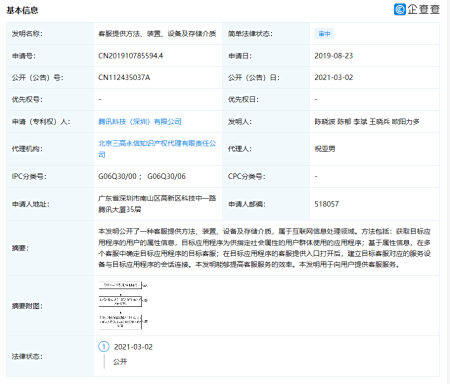
Task: Click the 公开 legal status entry
Action: 120,362
